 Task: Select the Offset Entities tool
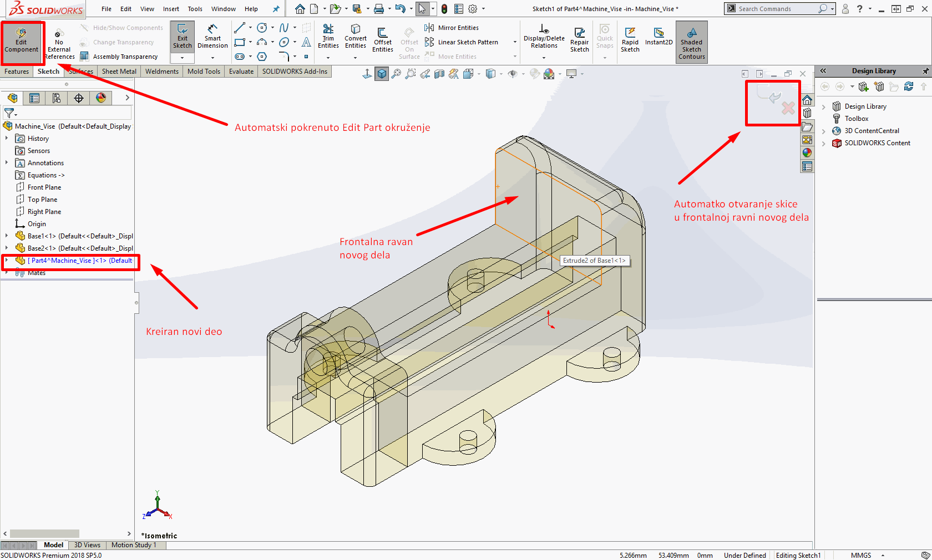tap(382, 39)
